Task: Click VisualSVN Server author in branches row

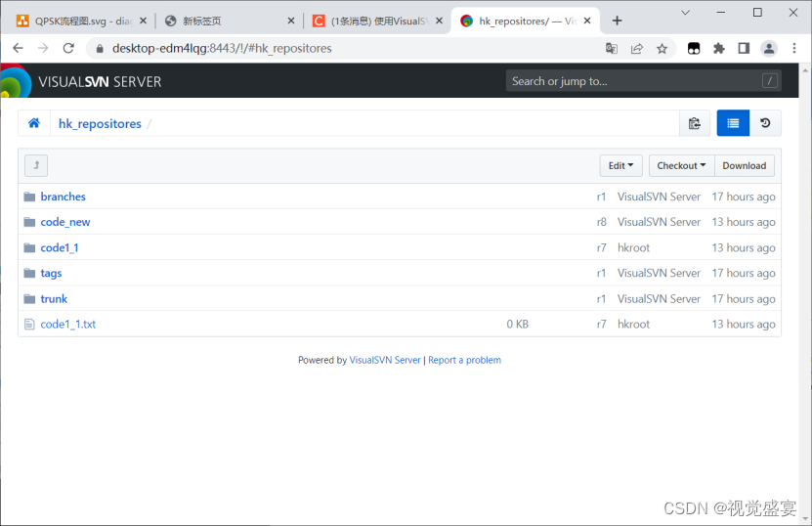Action: tap(659, 197)
